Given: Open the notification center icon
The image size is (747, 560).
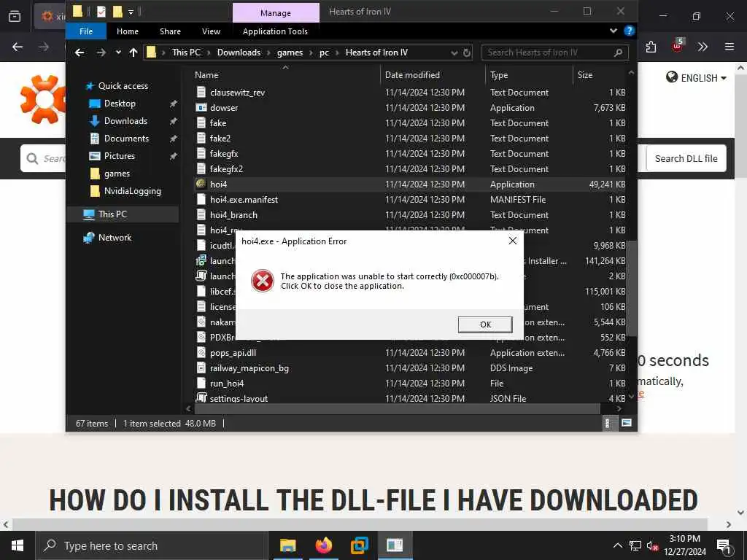Looking at the screenshot, I should coord(724,545).
